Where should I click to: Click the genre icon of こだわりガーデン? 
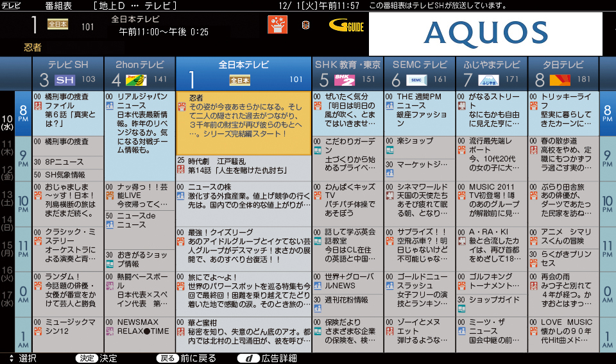318,150
